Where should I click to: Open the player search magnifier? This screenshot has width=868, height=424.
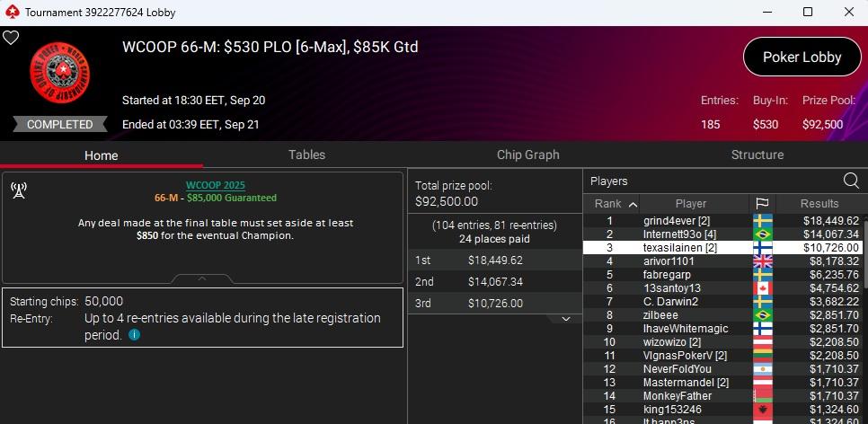[850, 181]
